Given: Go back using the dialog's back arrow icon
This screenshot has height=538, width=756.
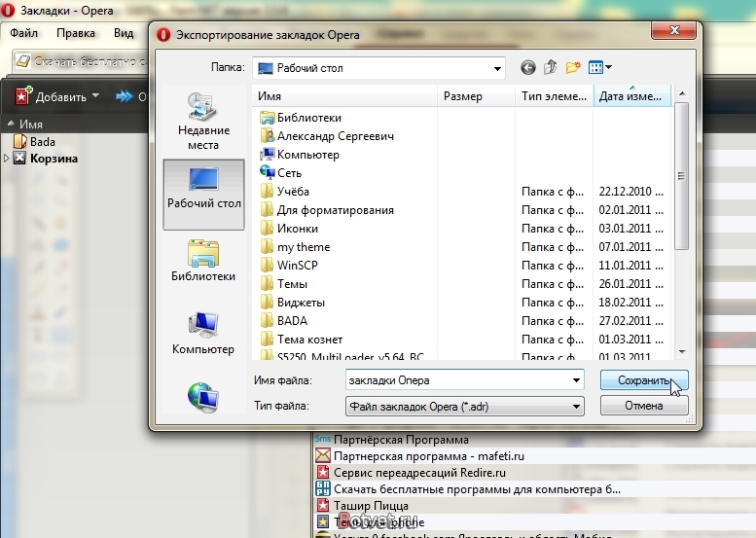Looking at the screenshot, I should click(x=528, y=68).
